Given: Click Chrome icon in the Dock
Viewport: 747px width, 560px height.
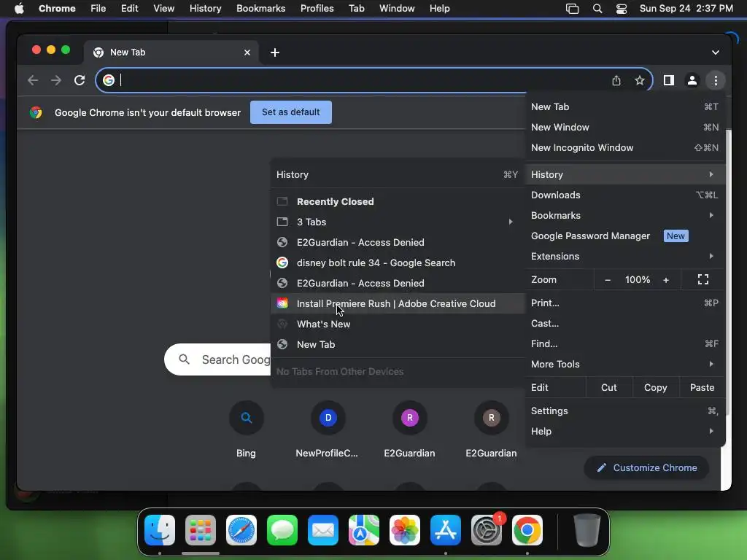Looking at the screenshot, I should coord(527,530).
